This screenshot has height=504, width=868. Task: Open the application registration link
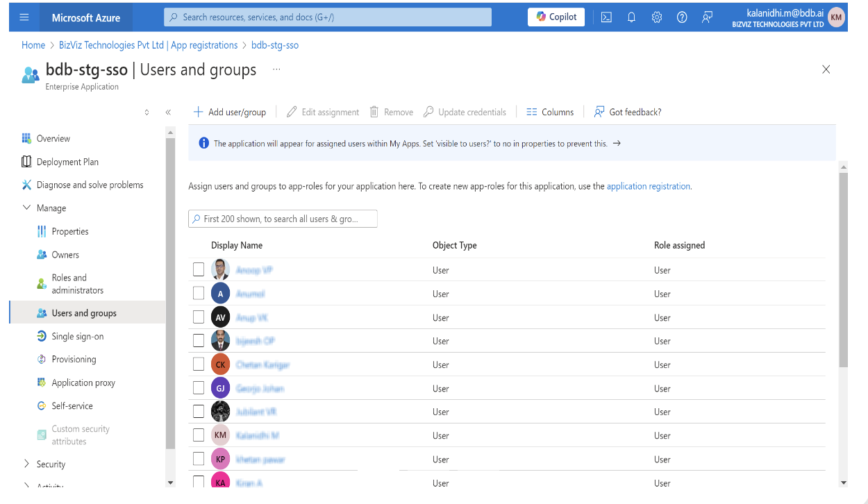click(649, 186)
